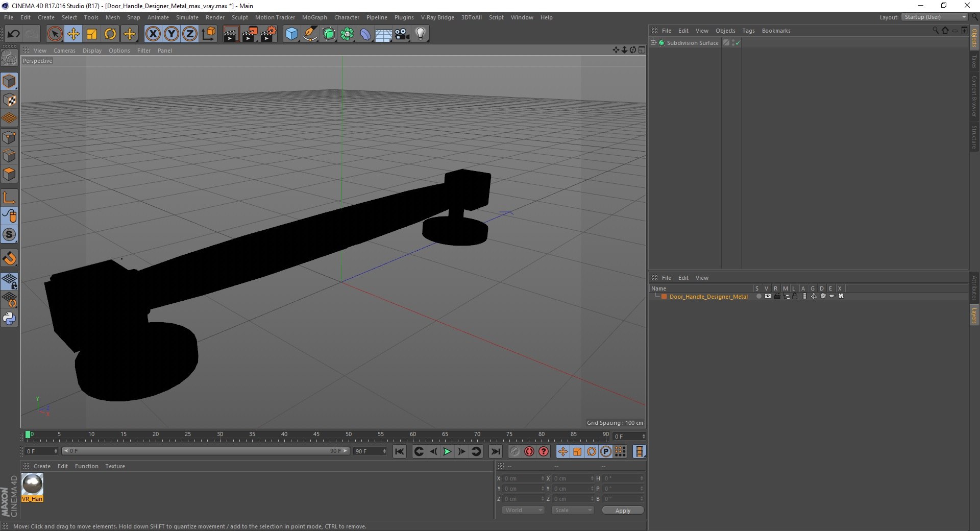Activate the Move tool in top toolbar
Viewport: 980px width, 531px height.
[x=73, y=34]
